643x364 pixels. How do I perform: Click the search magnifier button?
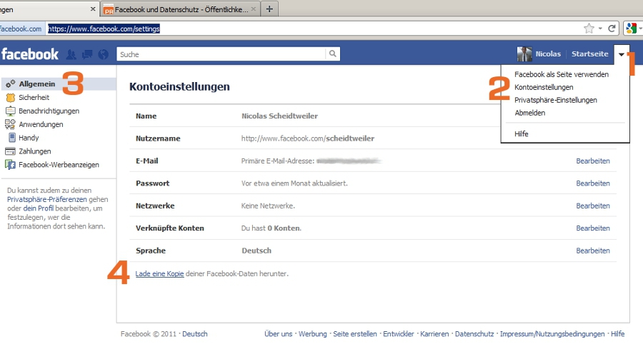click(x=332, y=54)
